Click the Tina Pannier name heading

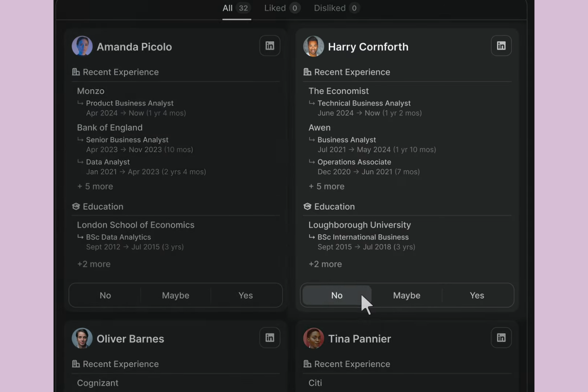360,339
